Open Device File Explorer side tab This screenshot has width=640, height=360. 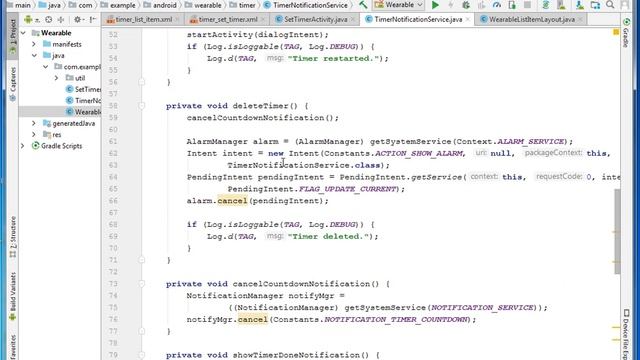pos(626,335)
